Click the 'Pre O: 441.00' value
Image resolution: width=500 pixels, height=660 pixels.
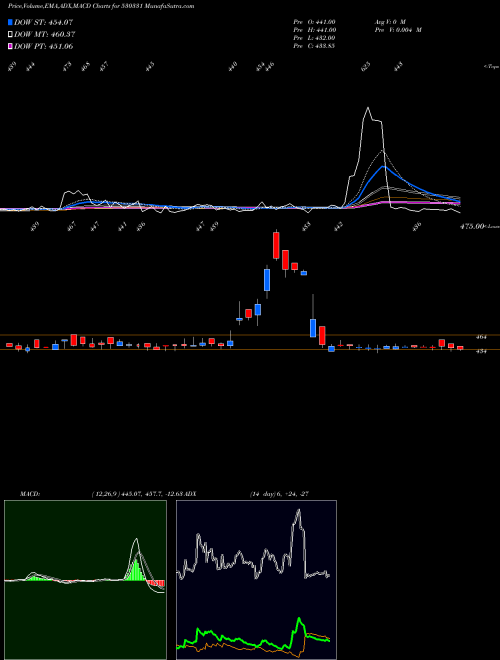(x=314, y=22)
